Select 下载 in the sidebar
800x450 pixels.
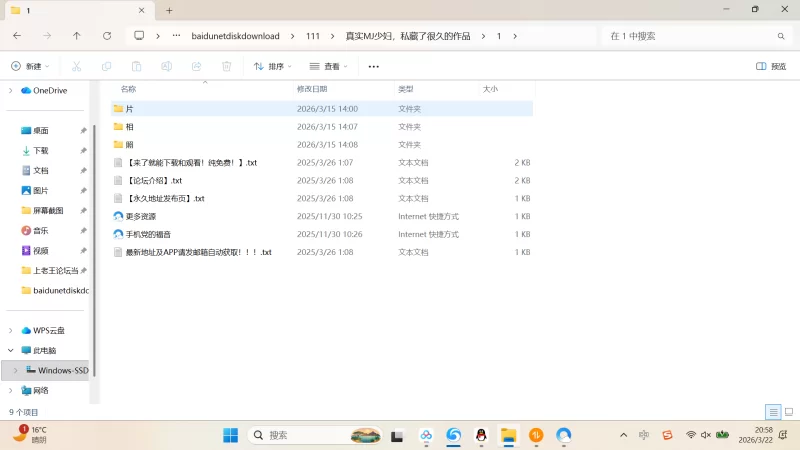[40, 150]
